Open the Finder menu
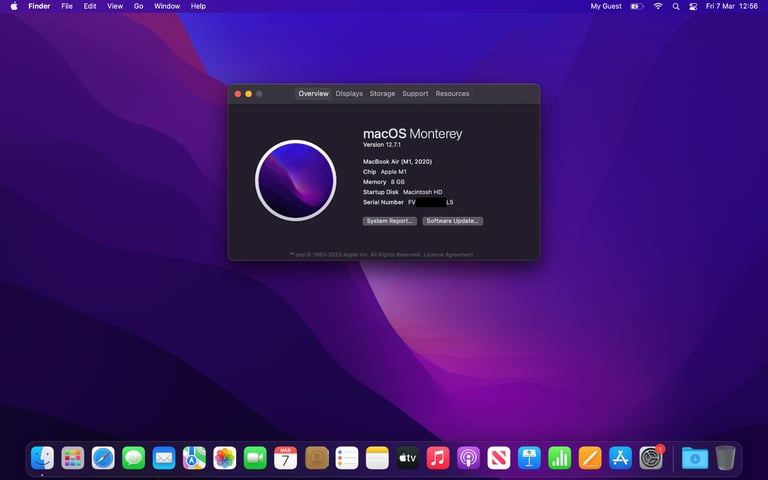This screenshot has width=768, height=480. tap(39, 6)
